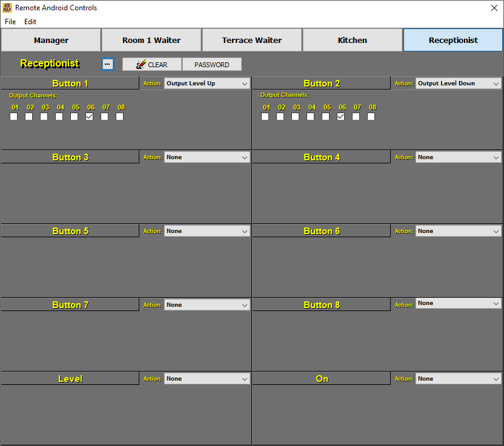Viewport: 504px width, 446px height.
Task: Click the PASSWORD button
Action: click(213, 64)
